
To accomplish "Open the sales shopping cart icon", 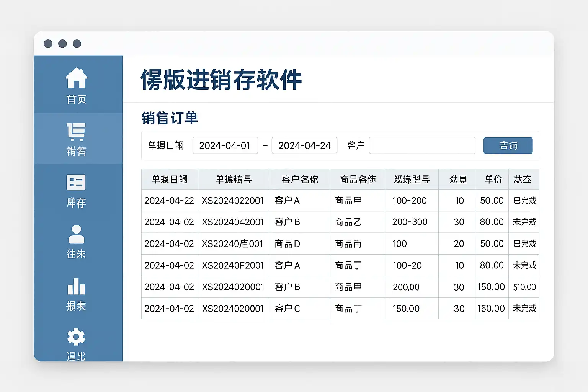I will tap(76, 132).
